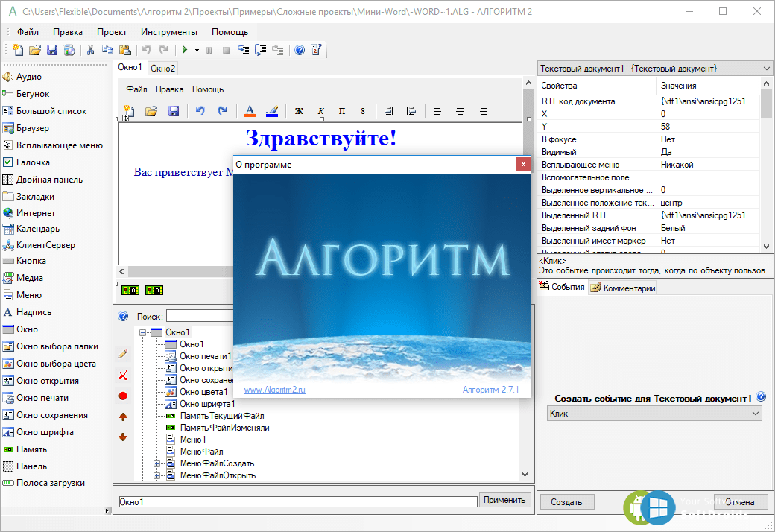The image size is (775, 532).
Task: Open a project with main toolbar folder icon
Action: 34,49
